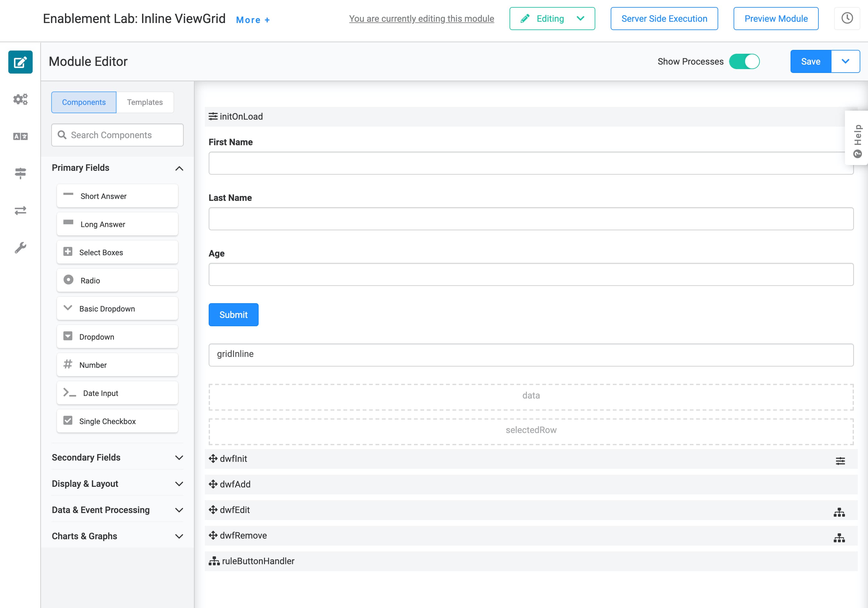This screenshot has width=868, height=608.
Task: Click the Preview Module button
Action: (x=776, y=19)
